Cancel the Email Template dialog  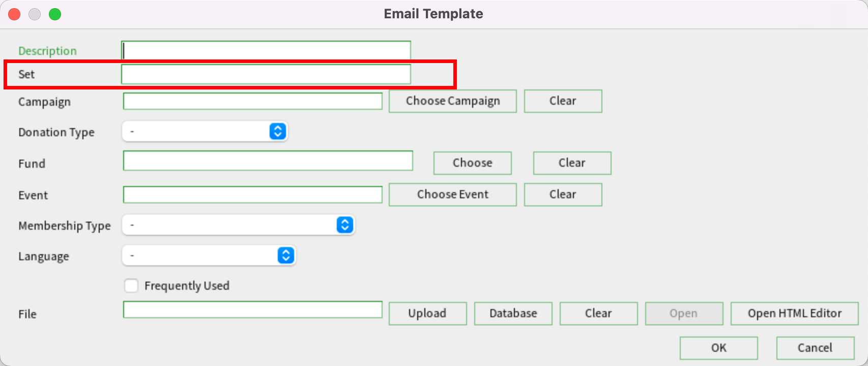[815, 348]
